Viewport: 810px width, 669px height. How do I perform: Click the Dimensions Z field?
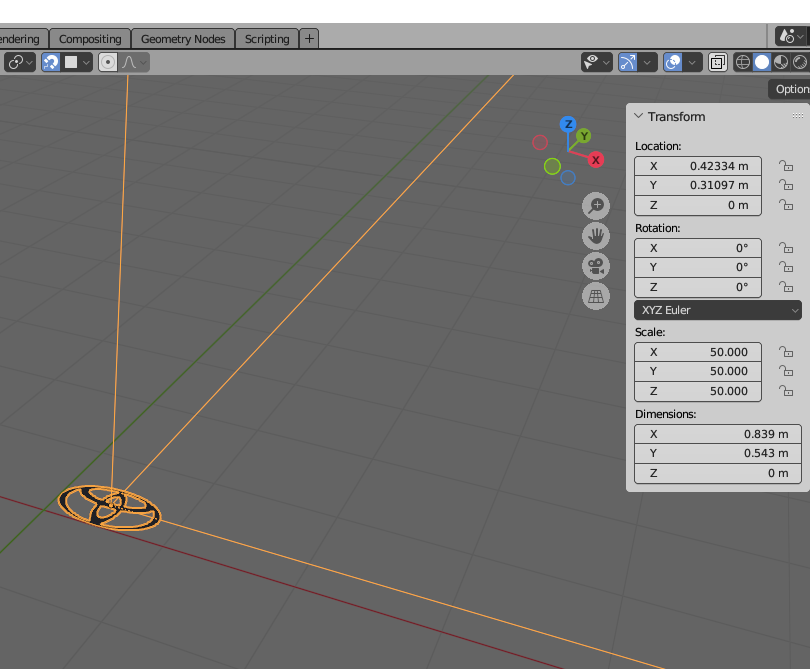[718, 473]
